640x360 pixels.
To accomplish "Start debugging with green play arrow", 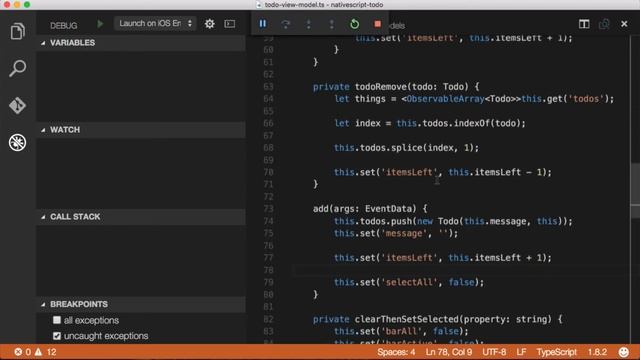I will pos(100,24).
